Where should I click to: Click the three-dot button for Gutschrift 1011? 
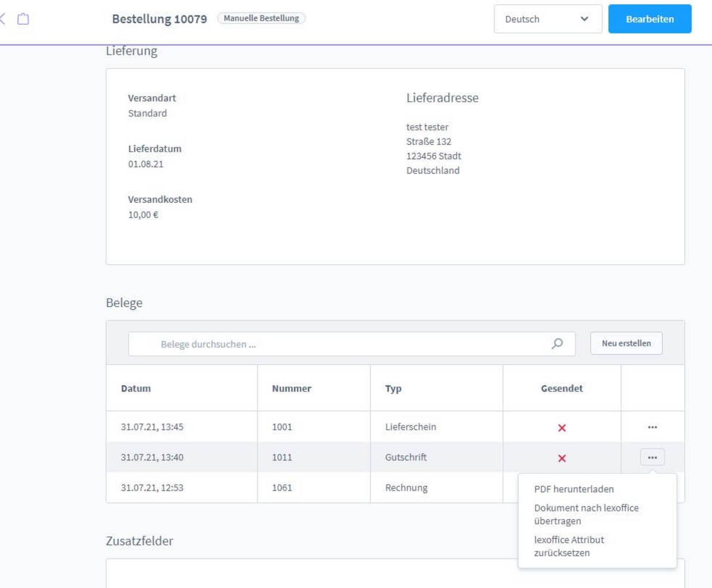652,458
